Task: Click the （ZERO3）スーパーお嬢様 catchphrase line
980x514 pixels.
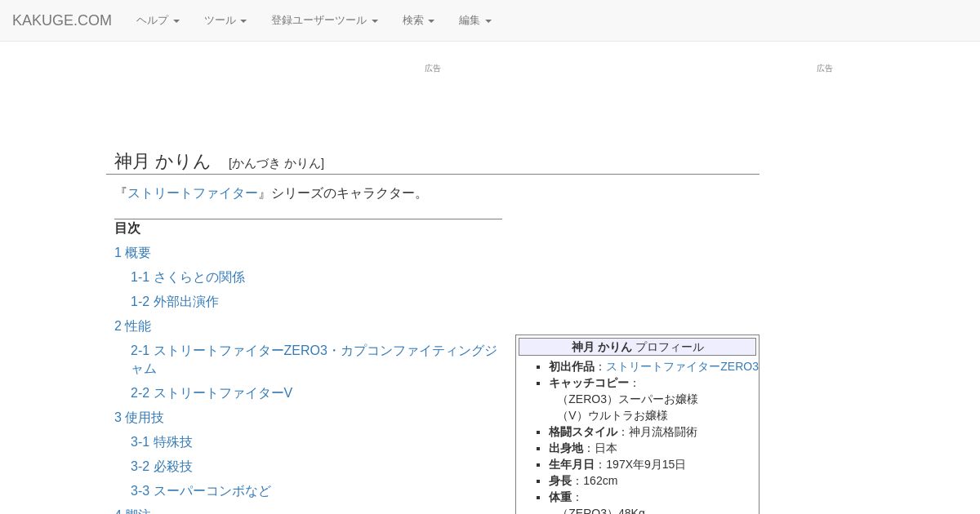Action: 627,399
